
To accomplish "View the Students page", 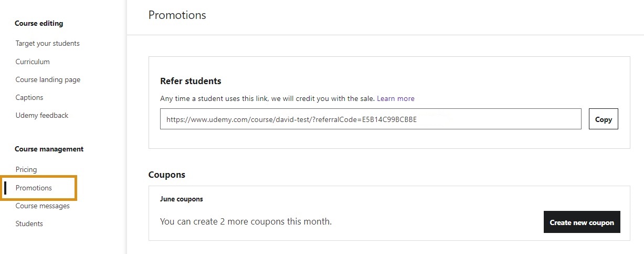I will click(x=29, y=224).
